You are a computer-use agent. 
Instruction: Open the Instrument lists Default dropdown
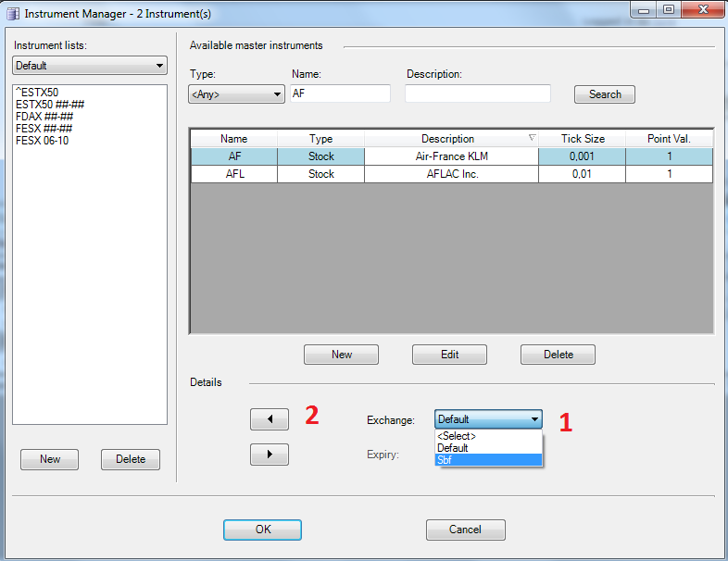(90, 66)
